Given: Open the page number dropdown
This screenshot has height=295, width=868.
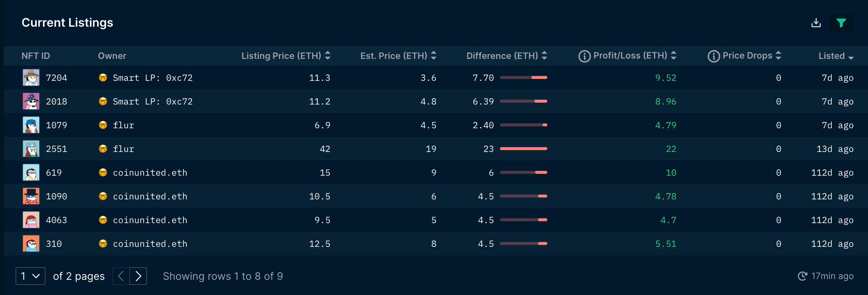Looking at the screenshot, I should point(30,276).
